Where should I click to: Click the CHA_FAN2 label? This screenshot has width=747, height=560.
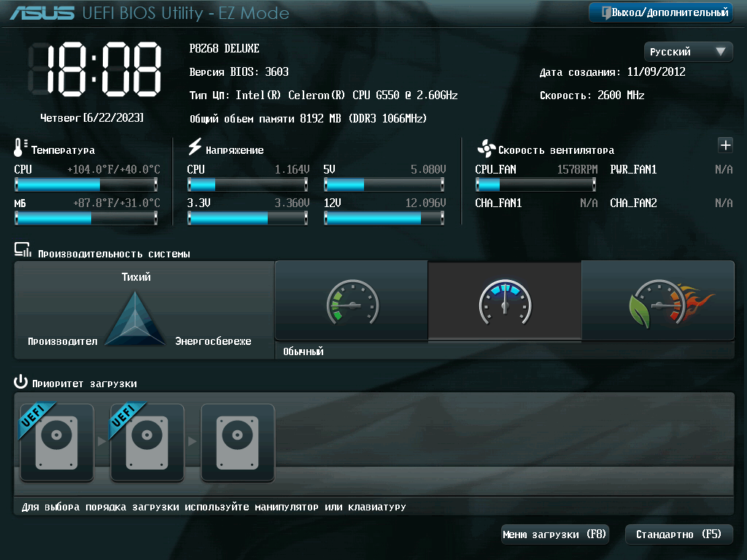point(634,203)
